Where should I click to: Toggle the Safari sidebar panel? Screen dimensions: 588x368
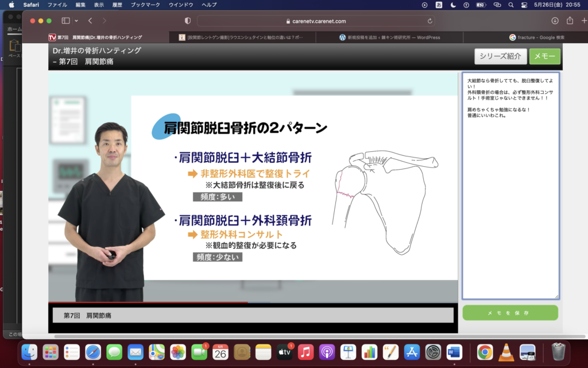tap(65, 21)
